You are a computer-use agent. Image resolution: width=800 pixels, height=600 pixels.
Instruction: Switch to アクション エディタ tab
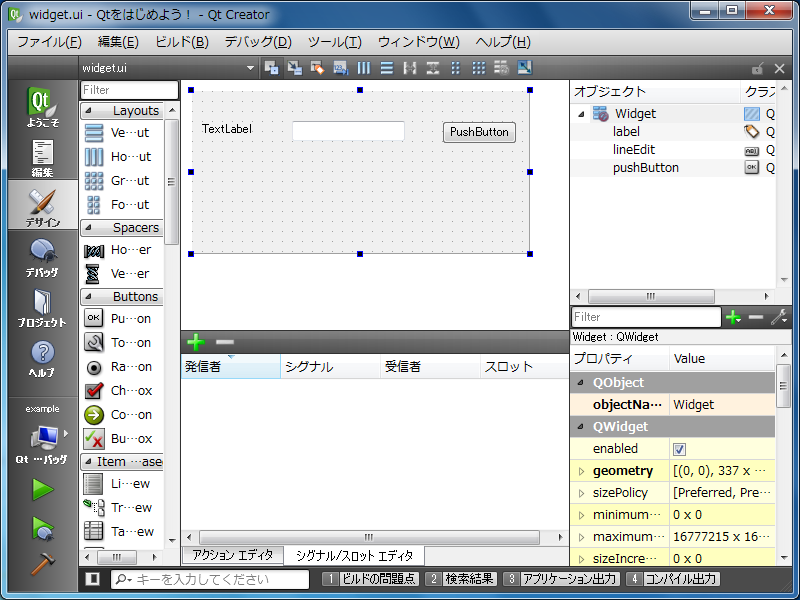click(232, 555)
